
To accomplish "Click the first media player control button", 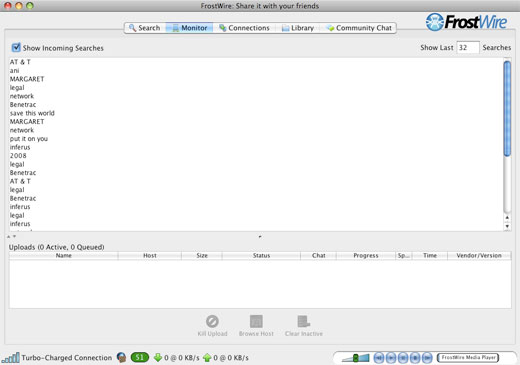I will tap(379, 358).
